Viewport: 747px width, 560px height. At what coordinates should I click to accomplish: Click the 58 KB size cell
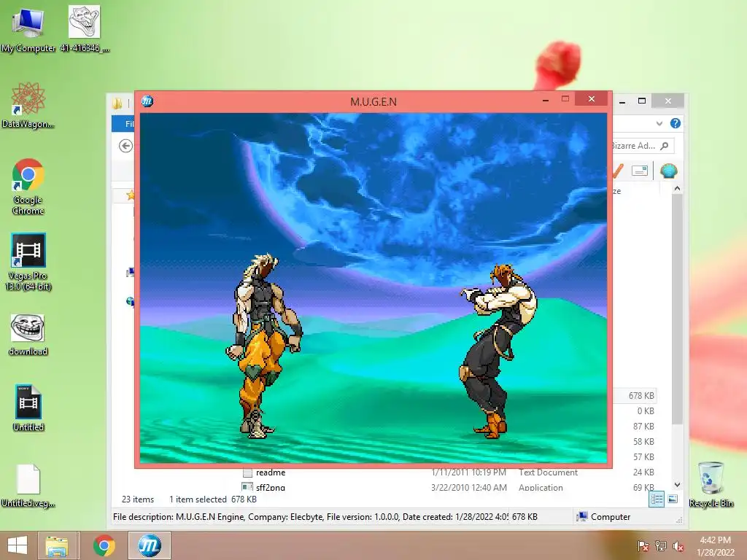click(643, 441)
